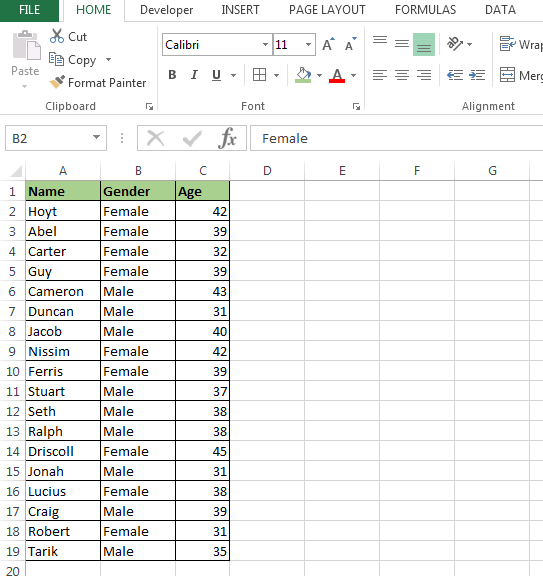543x576 pixels.
Task: Switch to the INSERT ribbon tab
Action: click(x=240, y=10)
